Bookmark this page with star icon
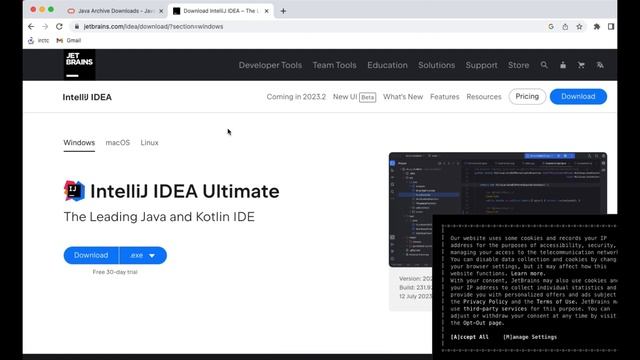This screenshot has height=360, width=640. pos(579,27)
